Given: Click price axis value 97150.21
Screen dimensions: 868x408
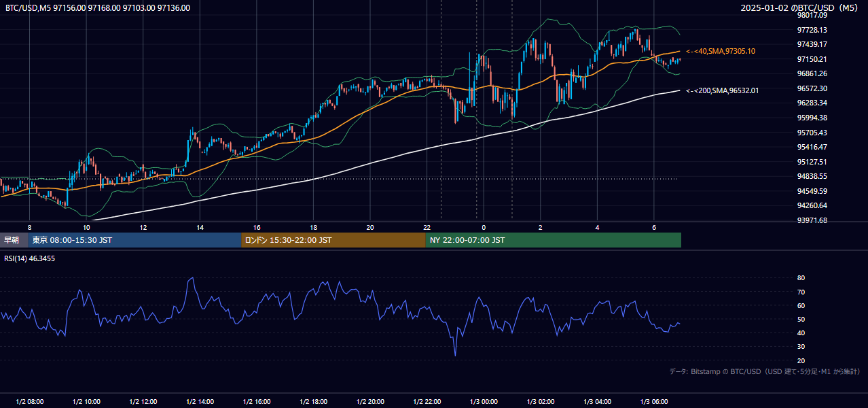Looking at the screenshot, I should click(812, 59).
